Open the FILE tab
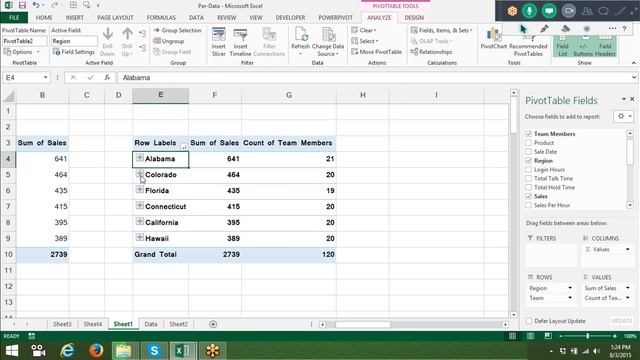The height and width of the screenshot is (360, 640). click(14, 18)
